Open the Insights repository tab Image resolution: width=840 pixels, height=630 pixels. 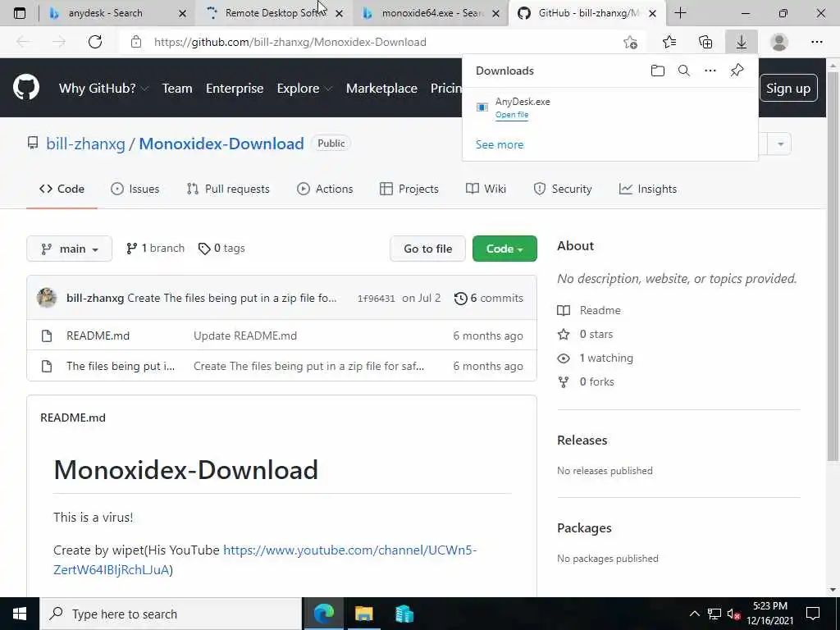coord(648,189)
